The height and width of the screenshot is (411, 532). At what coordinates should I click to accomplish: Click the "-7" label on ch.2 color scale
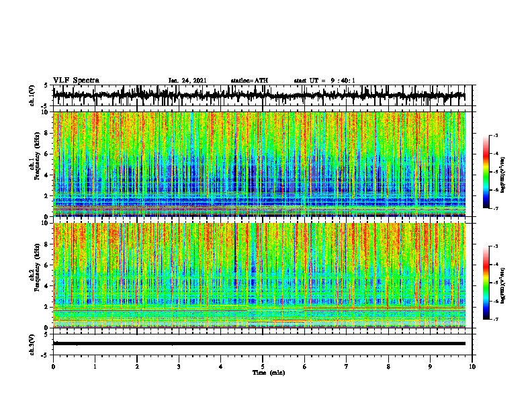coord(496,320)
